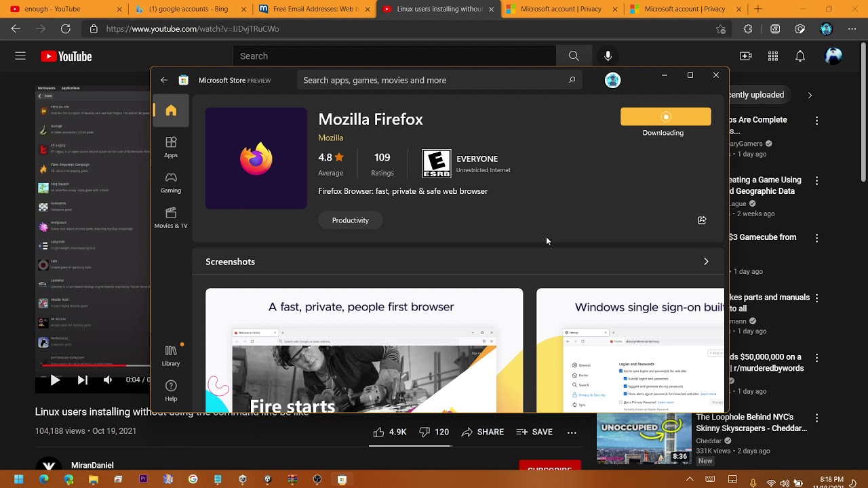Screen dimensions: 868x488
Task: Dislike the video with 120 dislikes
Action: (434, 432)
